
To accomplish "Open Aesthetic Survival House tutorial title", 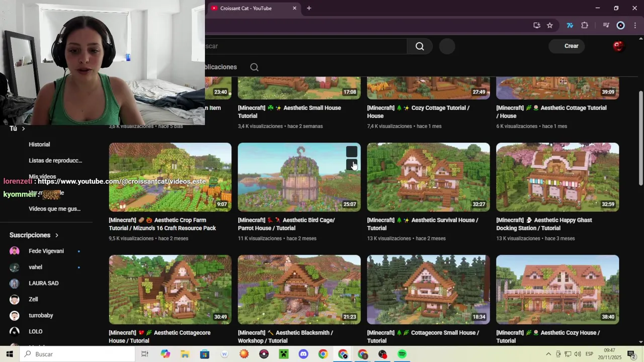I will click(x=423, y=224).
